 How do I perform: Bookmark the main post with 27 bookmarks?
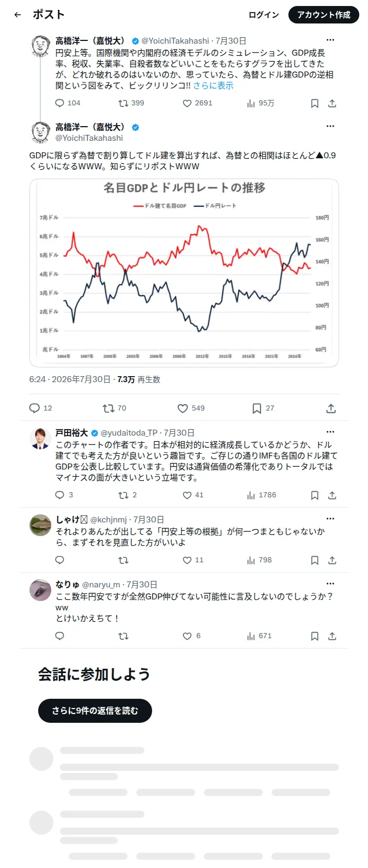click(x=263, y=408)
